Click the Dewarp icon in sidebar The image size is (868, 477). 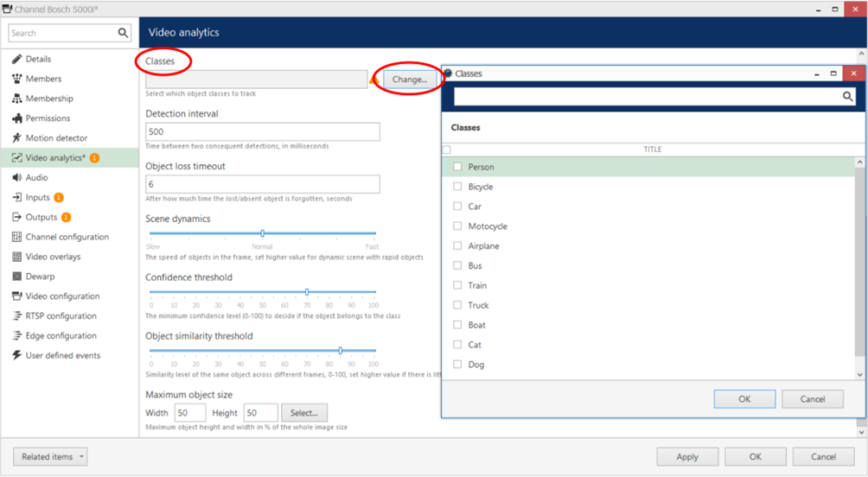pos(17,277)
